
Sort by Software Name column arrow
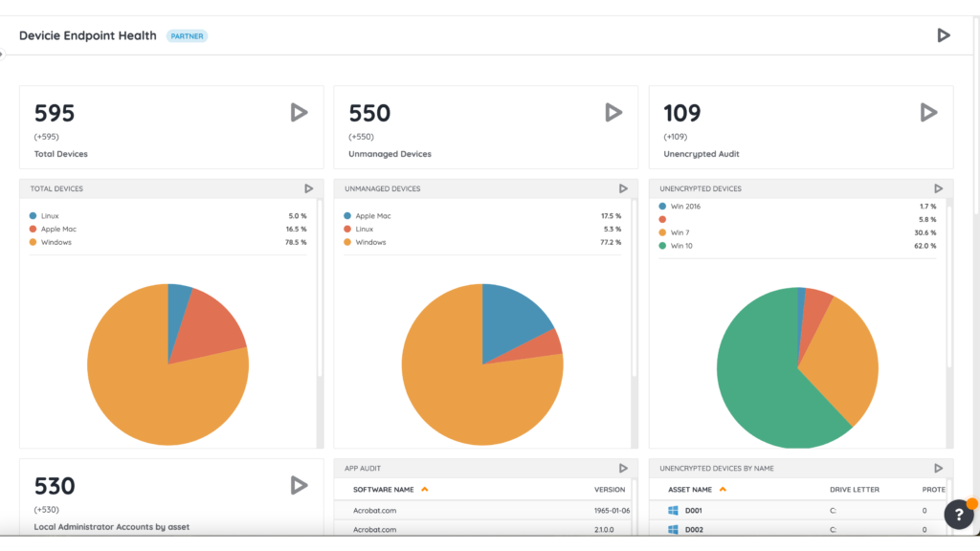click(x=425, y=489)
